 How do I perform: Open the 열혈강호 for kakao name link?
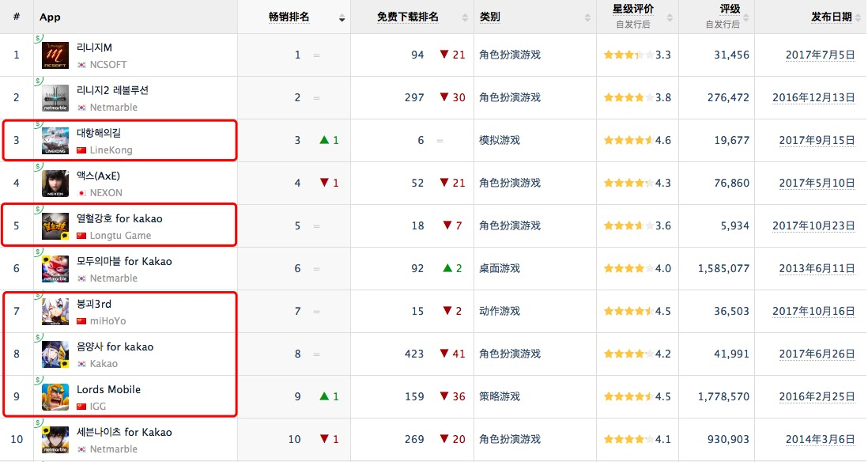(x=119, y=218)
